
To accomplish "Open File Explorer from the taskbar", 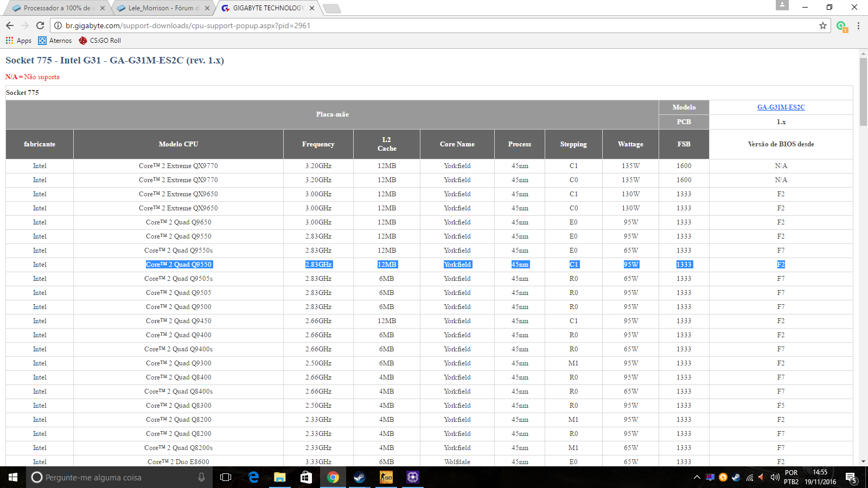I will 279,477.
